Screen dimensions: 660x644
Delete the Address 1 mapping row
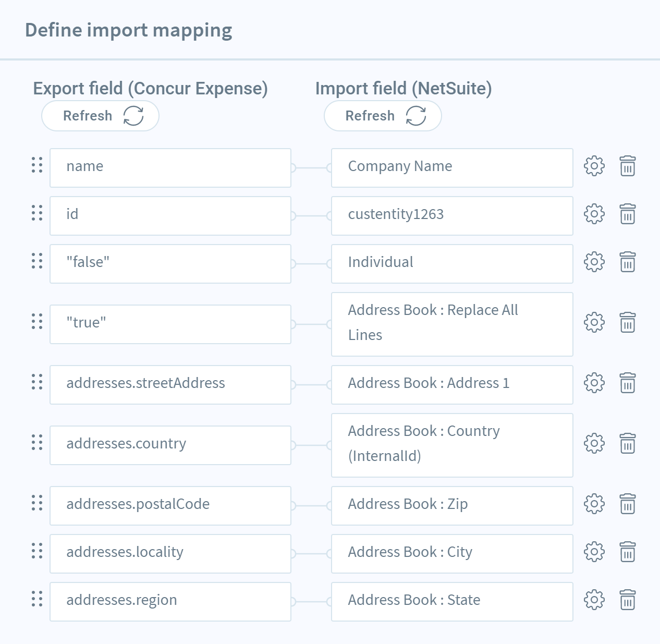(x=628, y=383)
